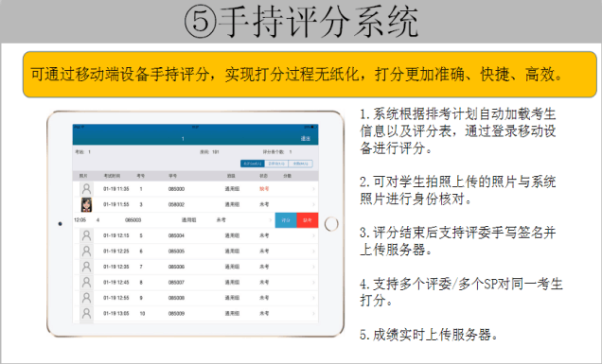Tap the red 缺考 swipe button

[x=308, y=220]
